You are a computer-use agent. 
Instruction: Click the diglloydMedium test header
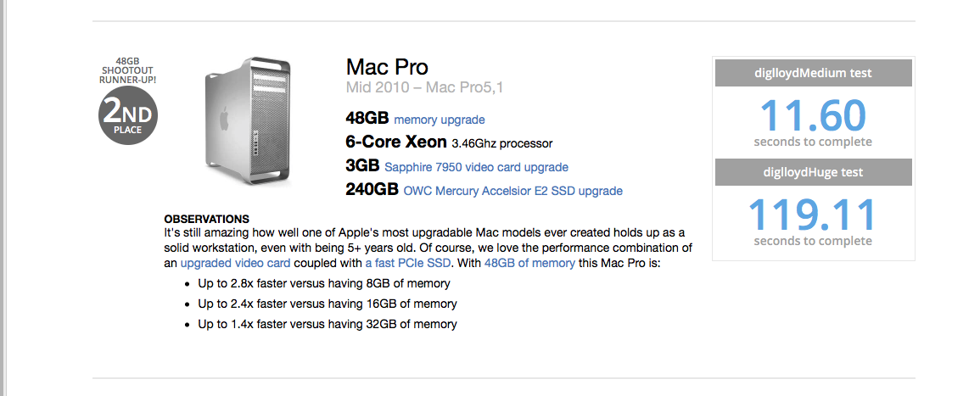813,73
